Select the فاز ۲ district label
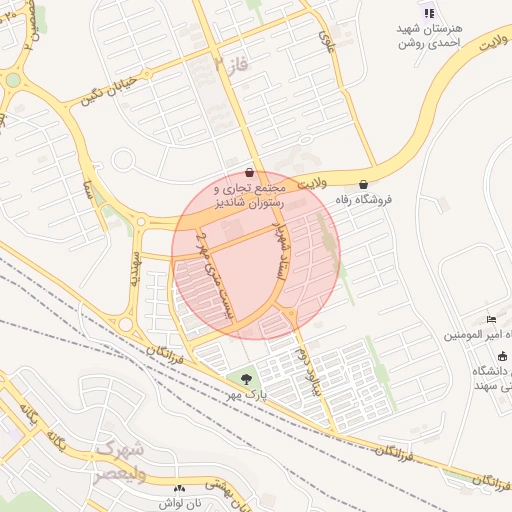512x512 pixels. click(232, 63)
